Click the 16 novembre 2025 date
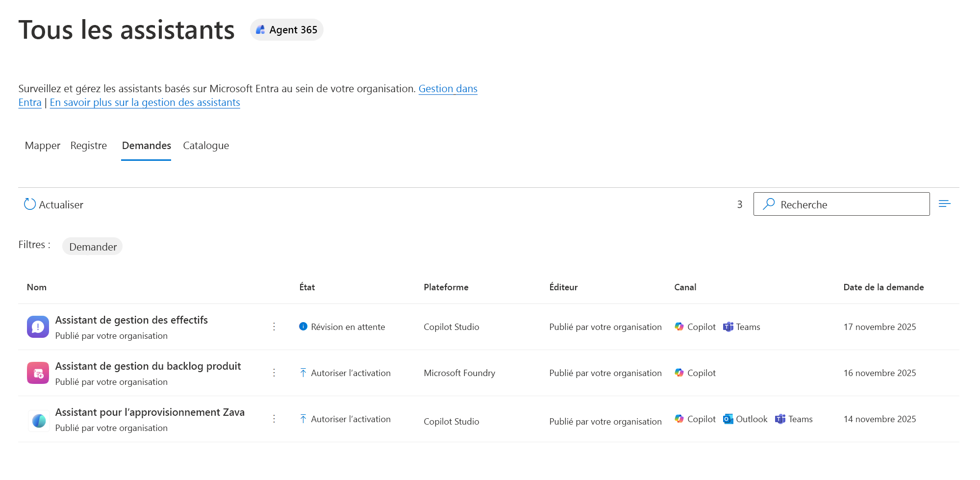Viewport: 980px width, 480px height. [879, 373]
